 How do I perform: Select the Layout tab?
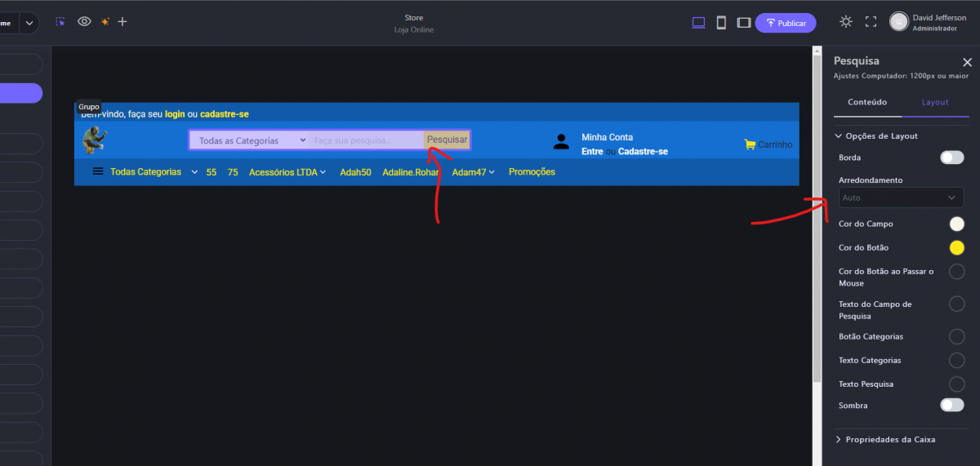coord(935,102)
